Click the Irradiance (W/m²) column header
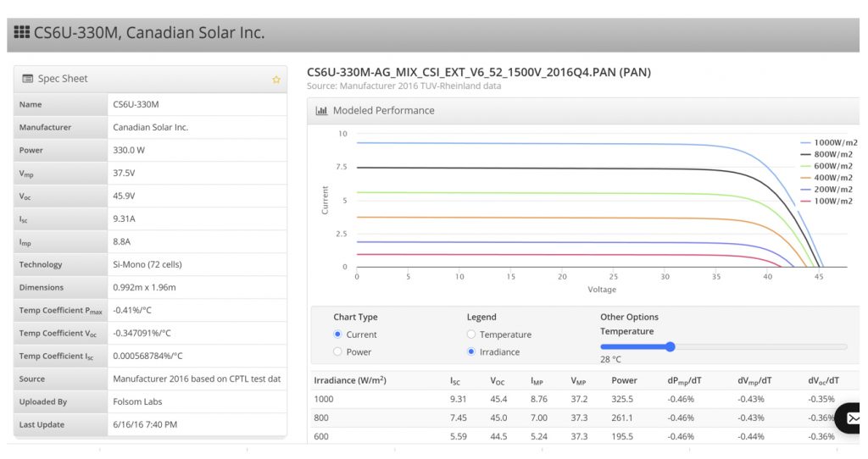The width and height of the screenshot is (868, 459). tap(350, 380)
